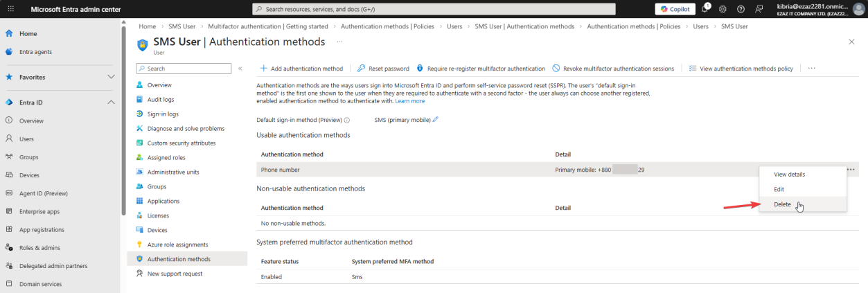
Task: Focus the user menu Search field
Action: [x=184, y=69]
